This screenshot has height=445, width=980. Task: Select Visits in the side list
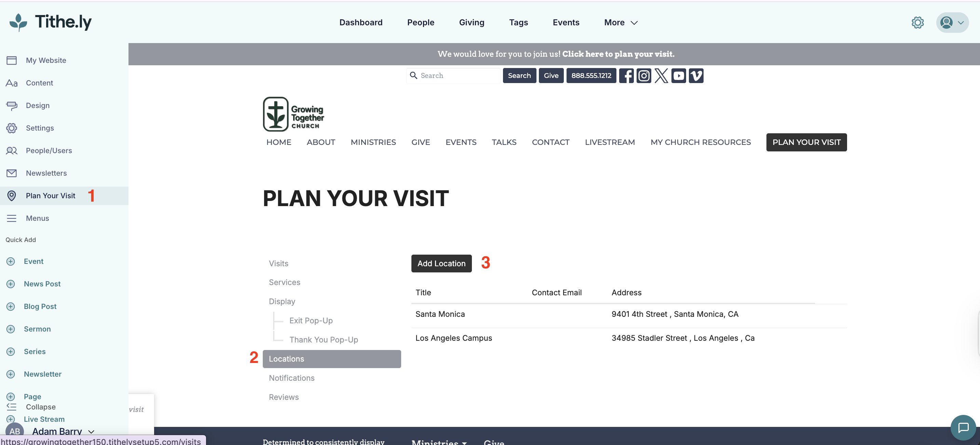coord(278,264)
